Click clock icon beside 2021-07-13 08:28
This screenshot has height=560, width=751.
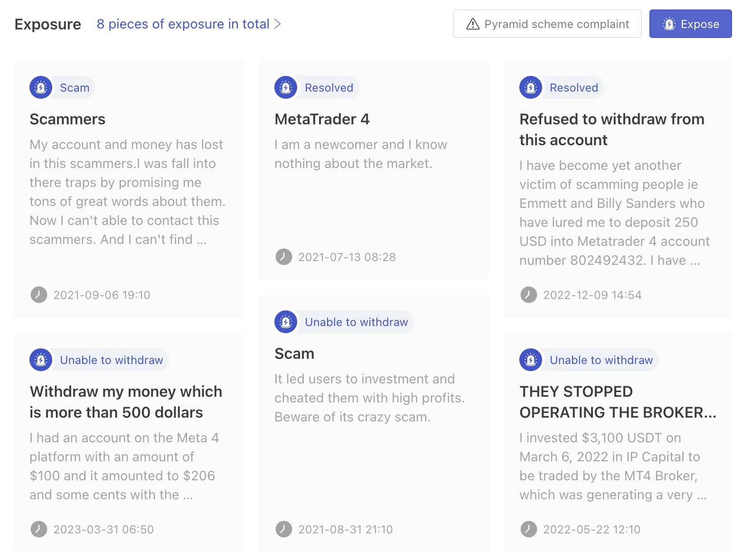coord(284,257)
